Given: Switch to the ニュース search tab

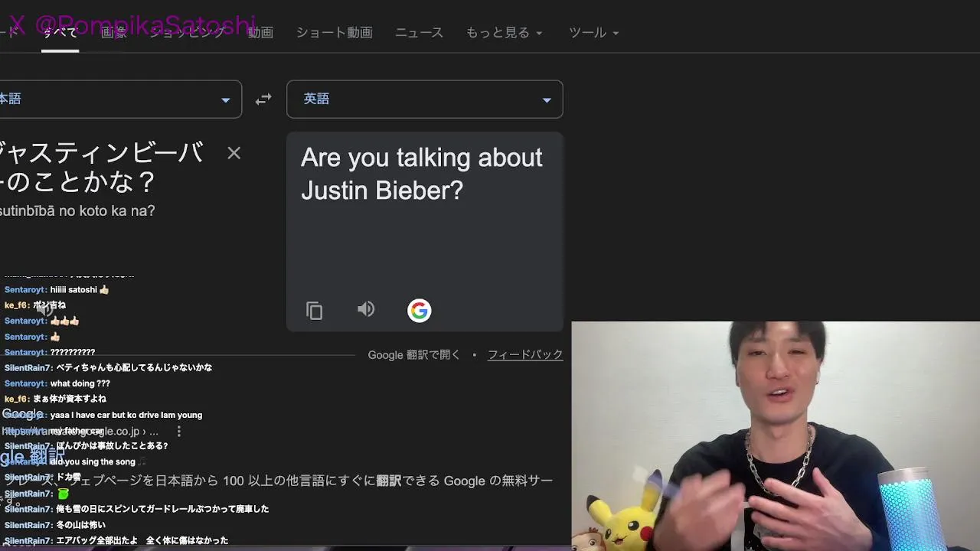Looking at the screenshot, I should pos(419,33).
